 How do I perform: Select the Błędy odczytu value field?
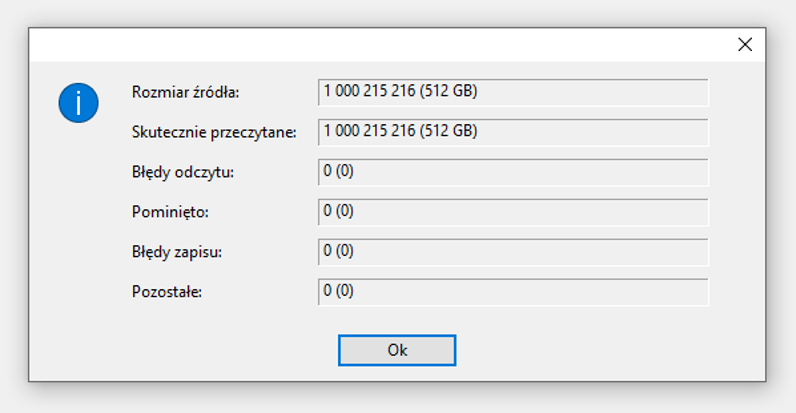pyautogui.click(x=513, y=173)
